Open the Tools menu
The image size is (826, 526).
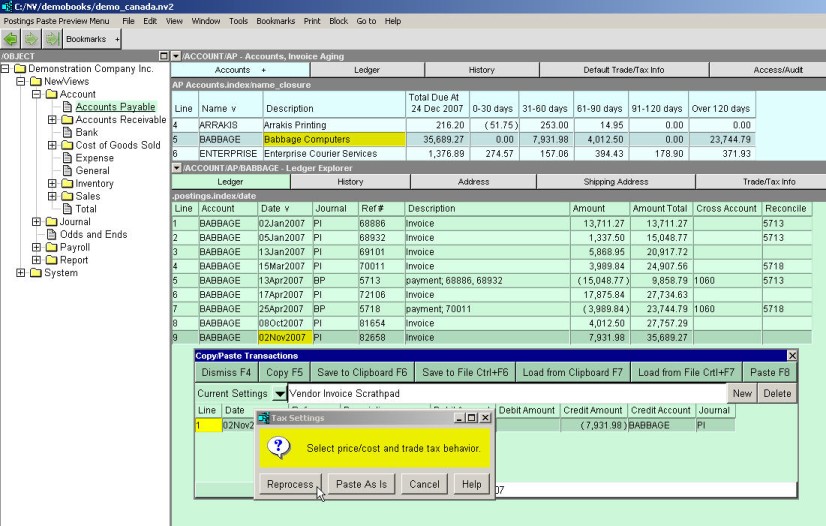tap(238, 21)
